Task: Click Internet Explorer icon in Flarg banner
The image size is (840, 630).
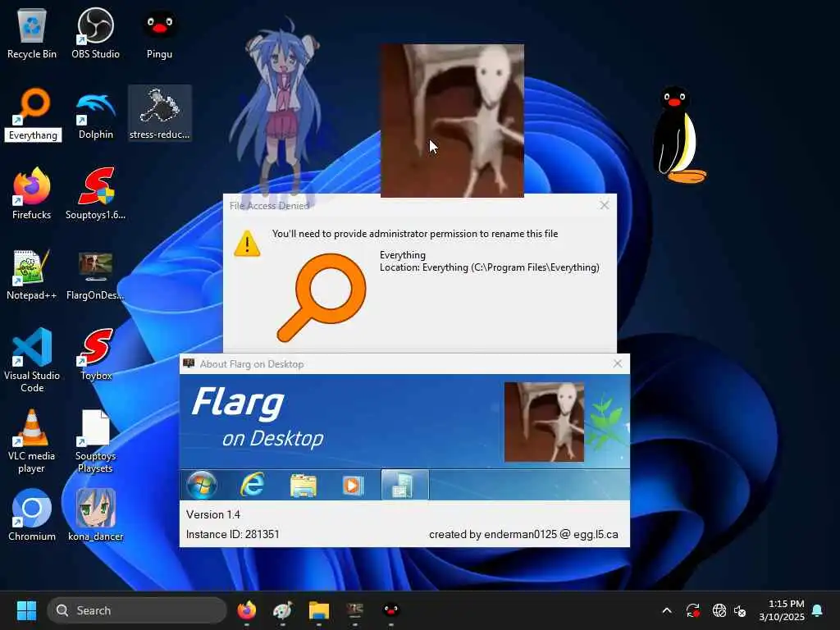Action: pos(252,486)
